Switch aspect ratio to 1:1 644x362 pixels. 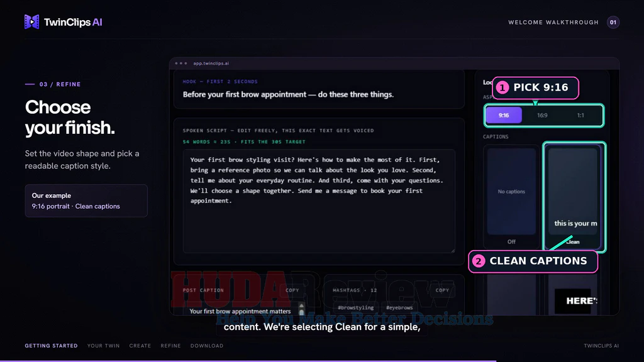pyautogui.click(x=580, y=116)
